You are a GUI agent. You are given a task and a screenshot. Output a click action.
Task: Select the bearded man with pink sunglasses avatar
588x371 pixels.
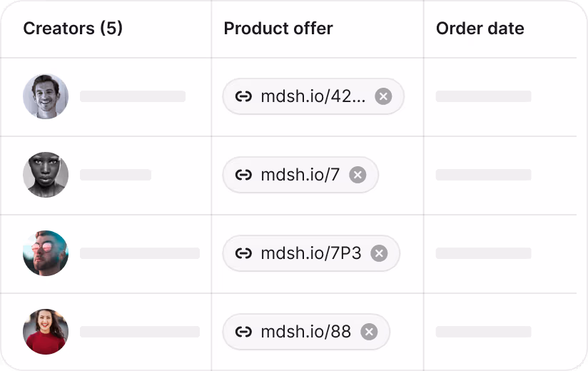(x=46, y=253)
